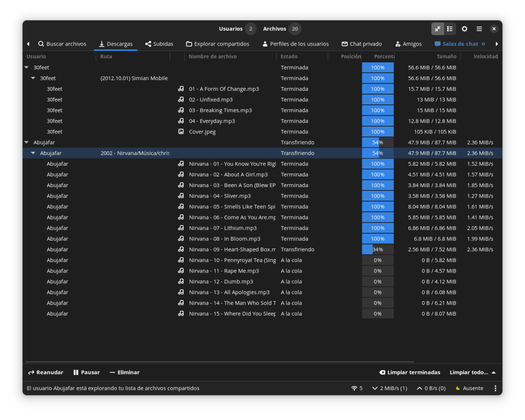The height and width of the screenshot is (420, 525).
Task: Click music icon of Nirvana - 04 - Sliver.mp3
Action: 181,196
